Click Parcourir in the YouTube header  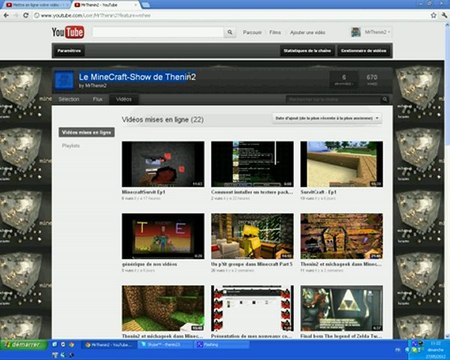point(252,32)
